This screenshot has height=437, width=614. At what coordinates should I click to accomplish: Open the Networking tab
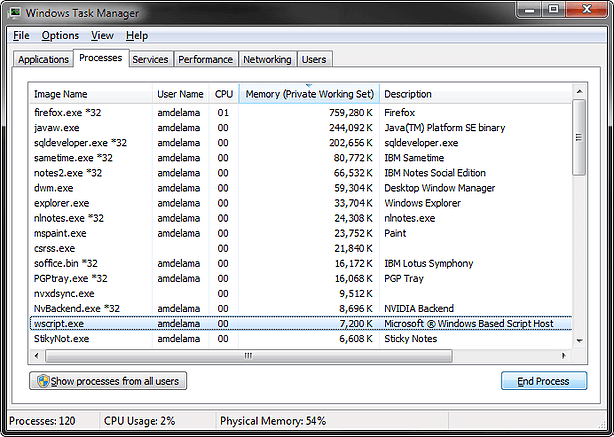(x=267, y=59)
